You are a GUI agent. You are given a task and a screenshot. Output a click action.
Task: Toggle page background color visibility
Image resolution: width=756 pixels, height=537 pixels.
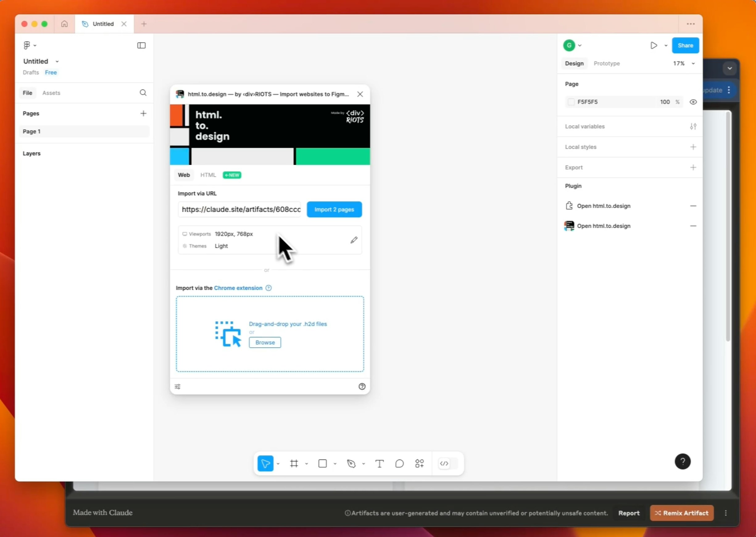point(693,102)
